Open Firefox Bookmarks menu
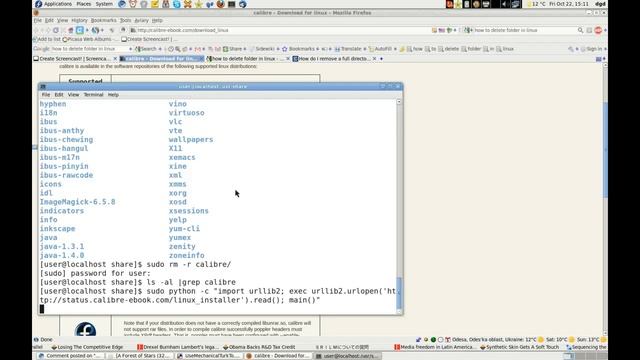640x360 pixels. pyautogui.click(x=103, y=20)
